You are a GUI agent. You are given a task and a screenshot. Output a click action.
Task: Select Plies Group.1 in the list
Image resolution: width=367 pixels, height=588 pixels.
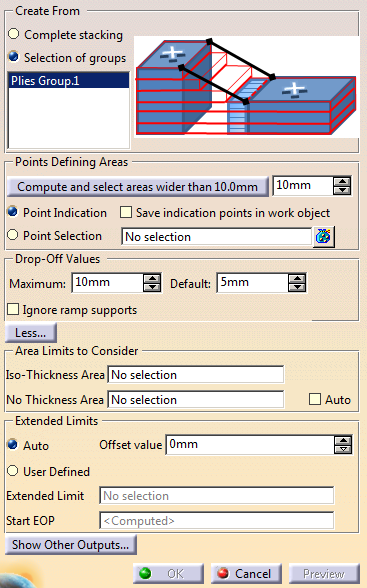click(69, 81)
